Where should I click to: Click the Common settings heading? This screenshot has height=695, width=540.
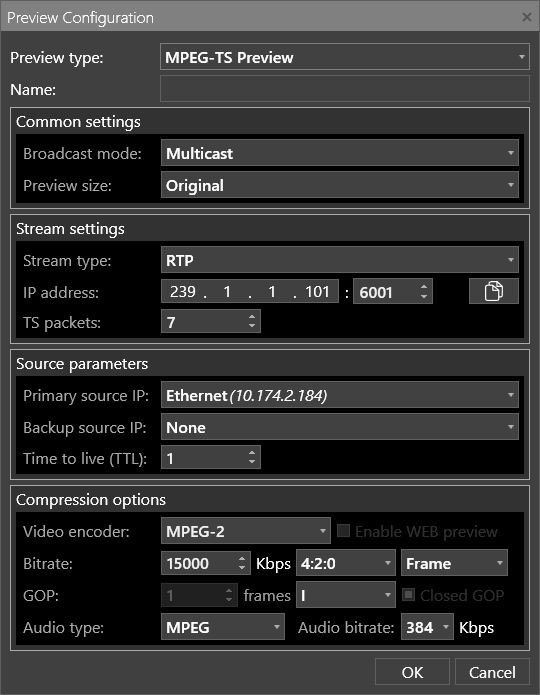[x=78, y=121]
